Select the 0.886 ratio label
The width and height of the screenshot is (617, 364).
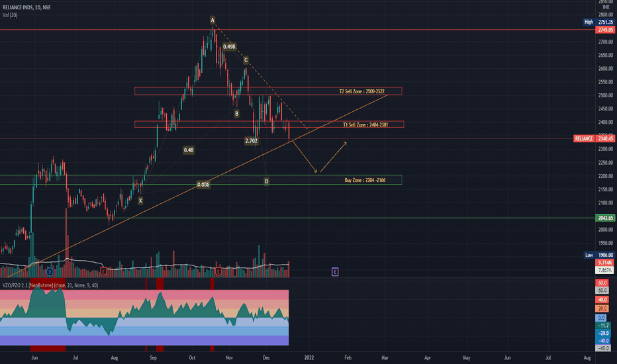pos(203,184)
